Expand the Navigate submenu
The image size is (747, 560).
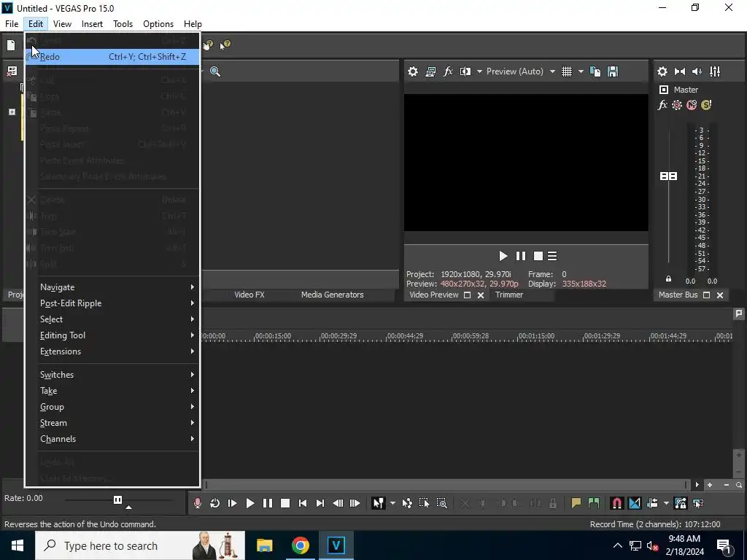[112, 287]
